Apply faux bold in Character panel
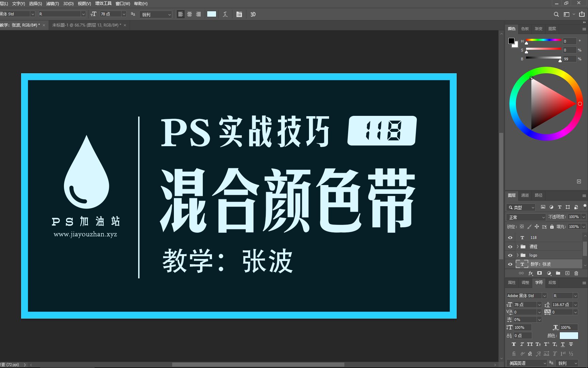The image size is (588, 368). tap(514, 344)
